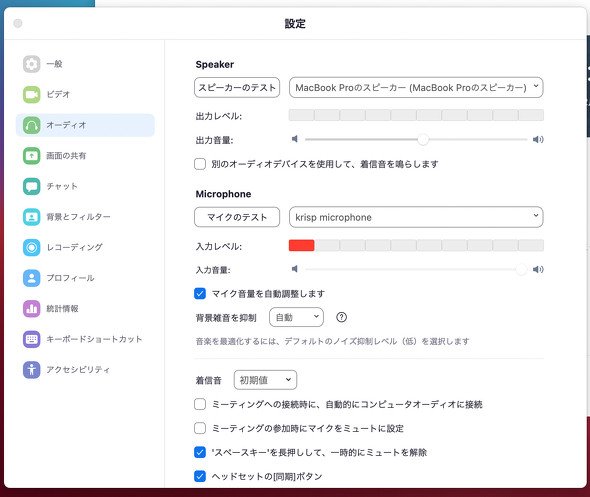Click the チャット speech bubble icon

(32, 186)
